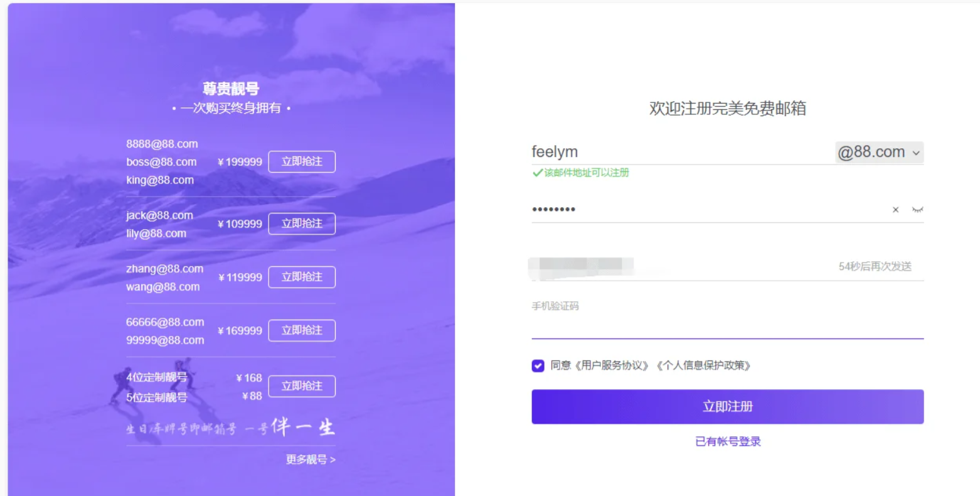This screenshot has height=496, width=980.
Task: Click the 54秒后再次发送 resend countdown
Action: (875, 266)
